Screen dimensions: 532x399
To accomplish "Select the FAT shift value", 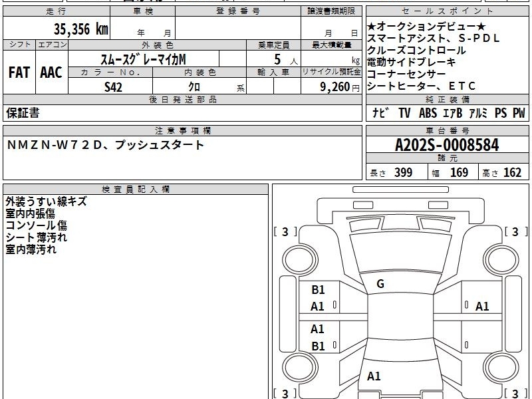I will pos(19,72).
